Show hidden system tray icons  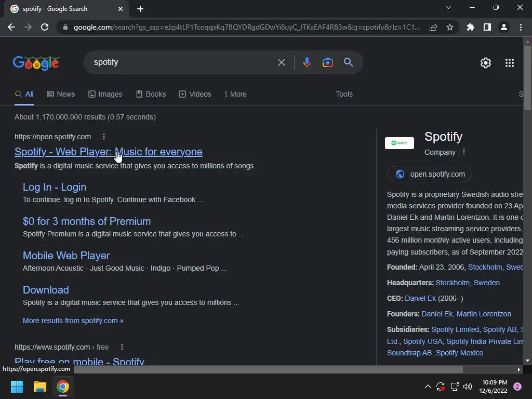tap(428, 387)
